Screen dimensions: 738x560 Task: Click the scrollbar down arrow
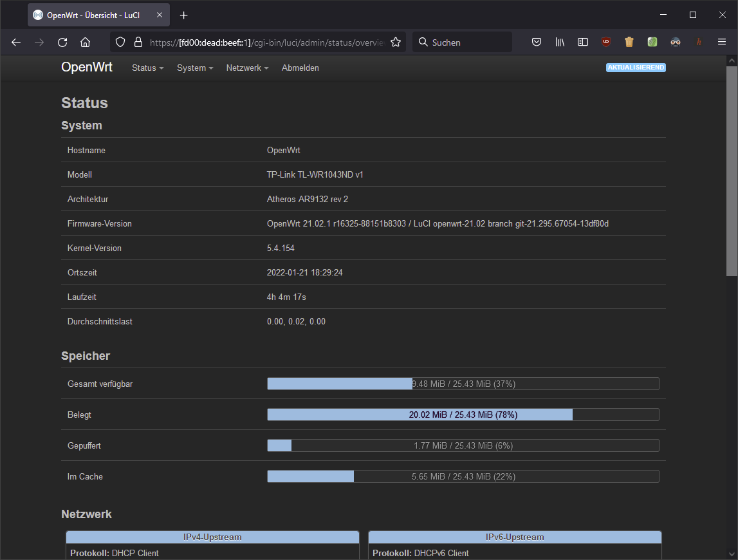(732, 554)
